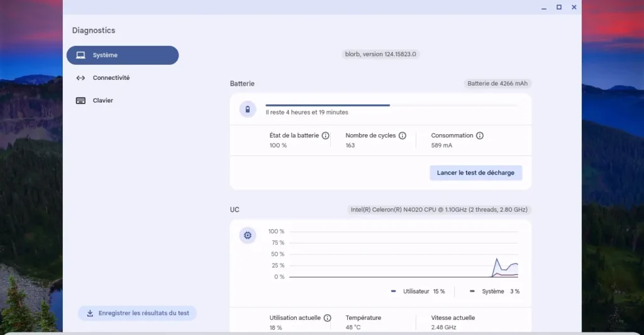The height and width of the screenshot is (335, 644).
Task: Click the Intel Celeron CPU model chip
Action: [440, 210]
